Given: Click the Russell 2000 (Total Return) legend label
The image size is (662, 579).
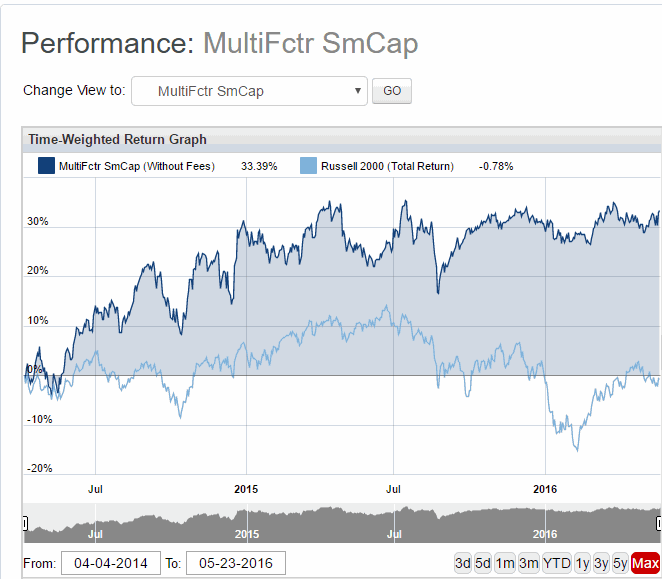Looking at the screenshot, I should click(387, 166).
